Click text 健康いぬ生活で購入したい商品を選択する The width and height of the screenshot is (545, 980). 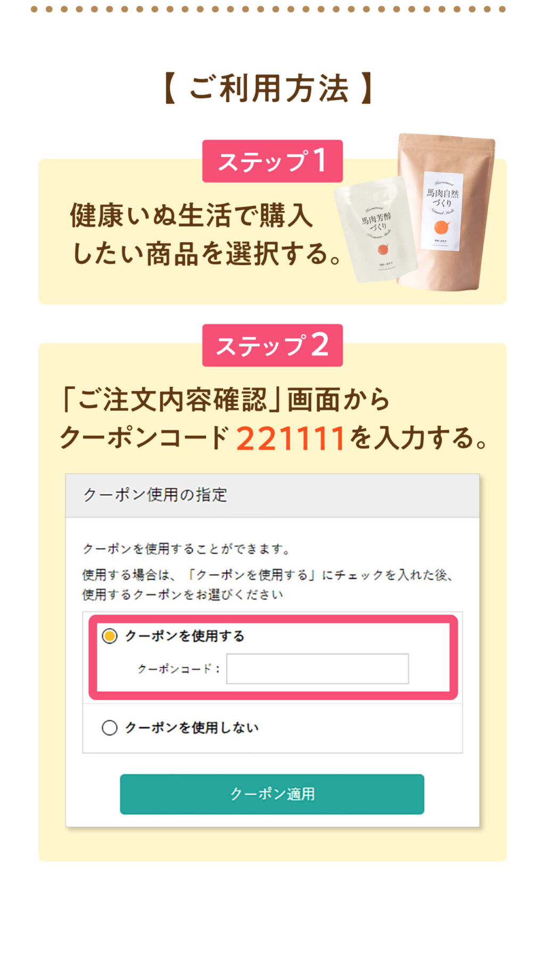click(207, 234)
